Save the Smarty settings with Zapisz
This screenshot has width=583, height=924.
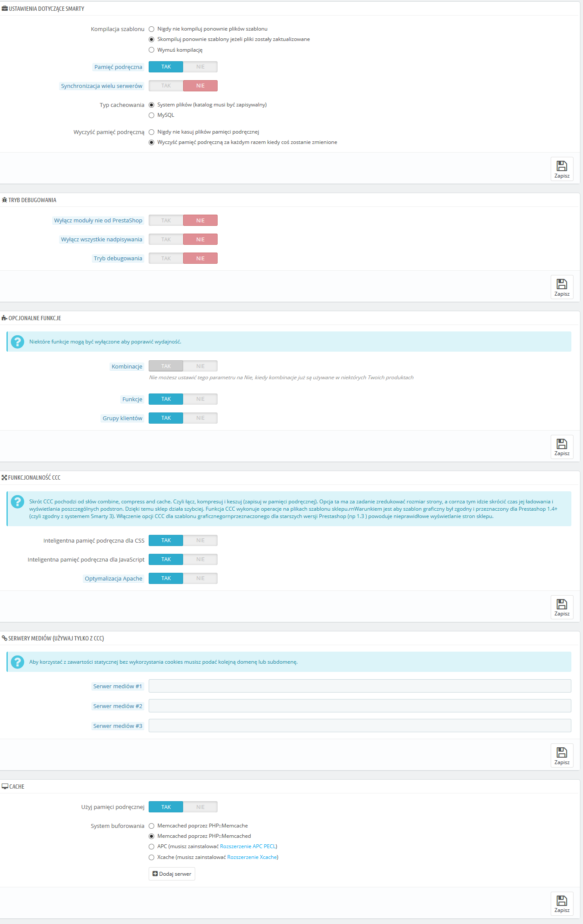(x=562, y=169)
